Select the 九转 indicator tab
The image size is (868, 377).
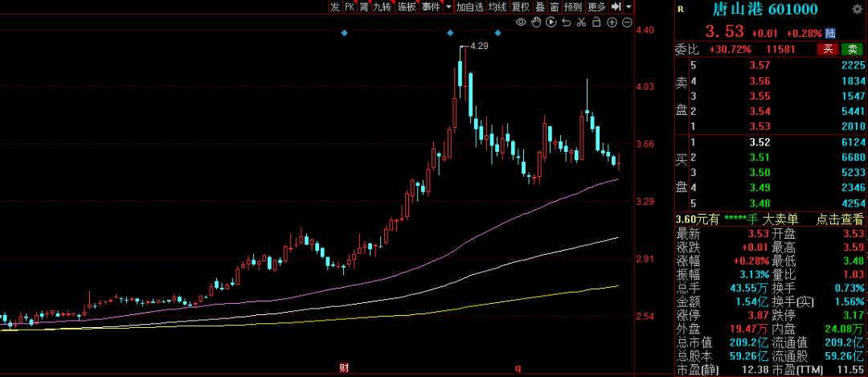pos(382,6)
